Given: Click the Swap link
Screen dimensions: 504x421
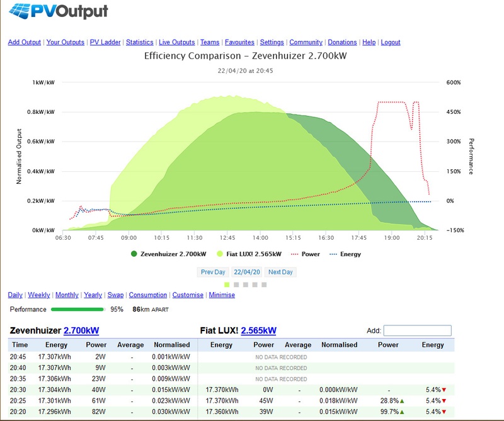Looking at the screenshot, I should [115, 295].
